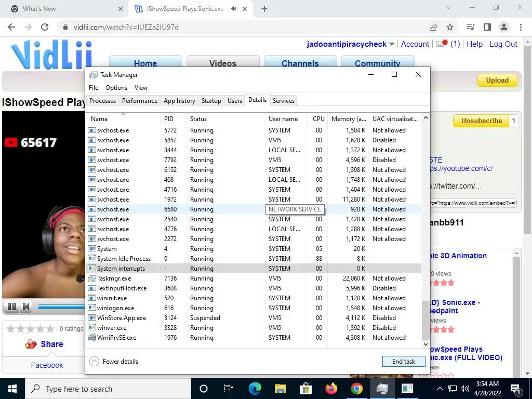The width and height of the screenshot is (532, 399).
Task: Open Chrome media controls icon
Action: click(470, 27)
